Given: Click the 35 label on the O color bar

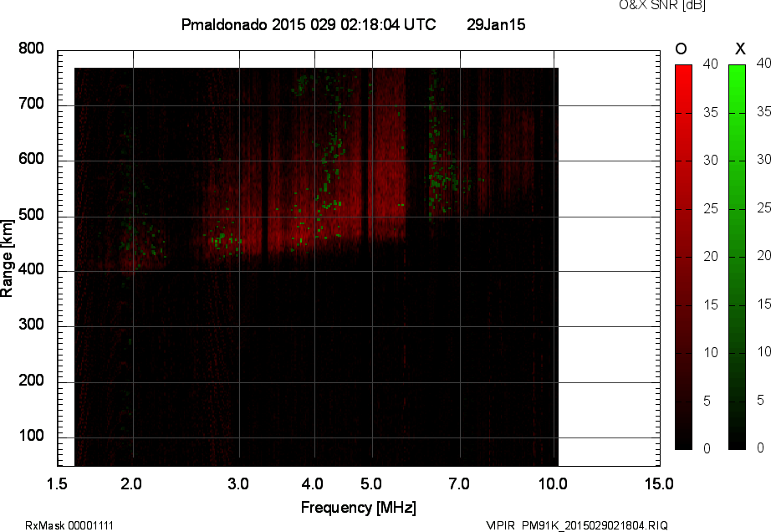Looking at the screenshot, I should tap(711, 113).
